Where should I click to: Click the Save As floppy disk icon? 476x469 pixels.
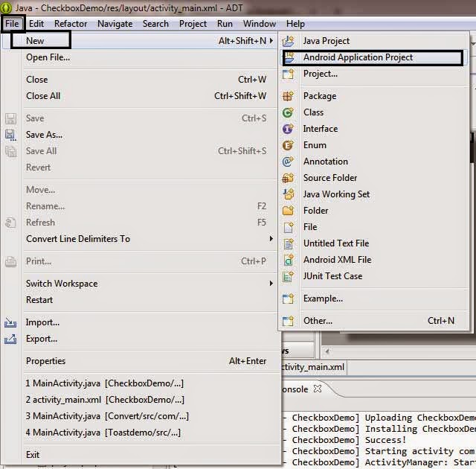coord(10,135)
